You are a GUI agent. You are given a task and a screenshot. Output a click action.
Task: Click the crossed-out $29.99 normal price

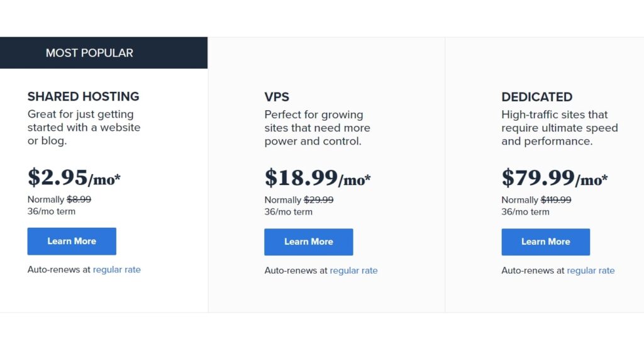[319, 200]
